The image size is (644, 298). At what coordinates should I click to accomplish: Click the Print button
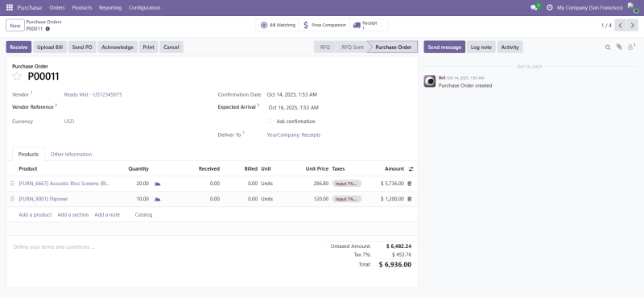pyautogui.click(x=149, y=48)
